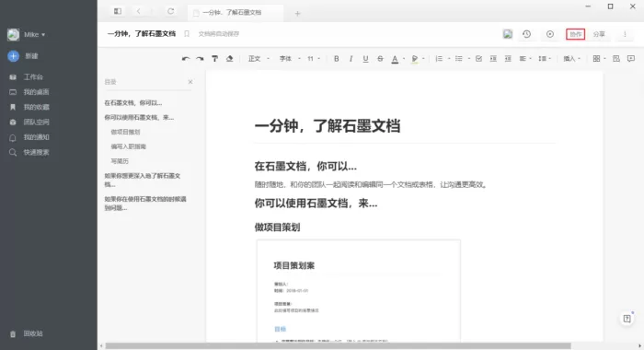Viewport: 644px width, 350px height.
Task: Open a new tab with plus icon
Action: tap(297, 14)
